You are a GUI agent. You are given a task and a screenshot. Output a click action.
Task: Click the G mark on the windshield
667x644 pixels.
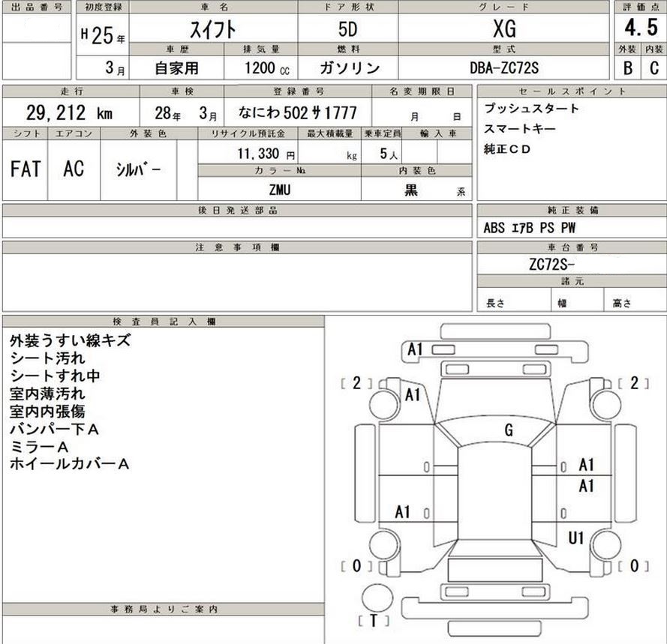508,430
